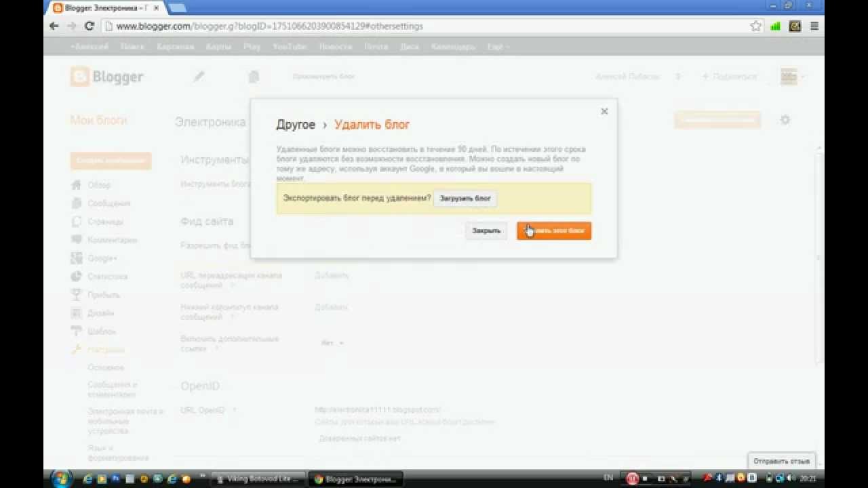Click Добавить next to URL переадресации канала
This screenshot has height=488, width=868.
pos(332,276)
